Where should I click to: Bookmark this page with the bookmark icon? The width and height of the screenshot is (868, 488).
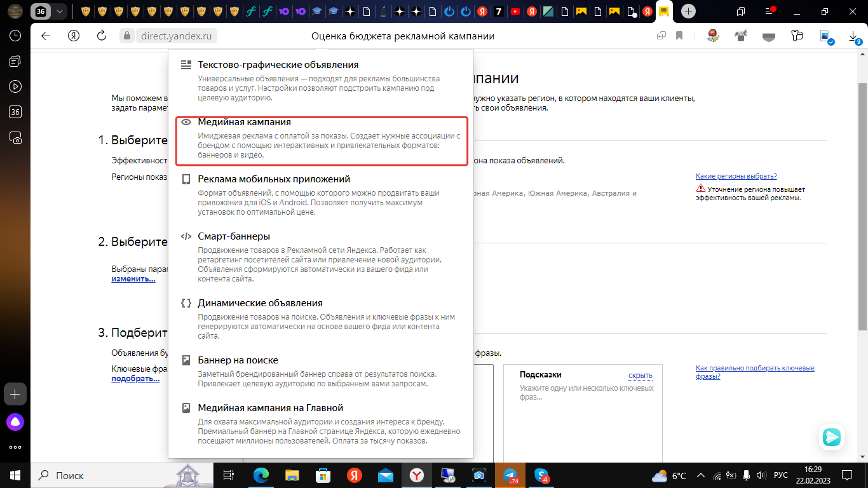[x=679, y=36]
